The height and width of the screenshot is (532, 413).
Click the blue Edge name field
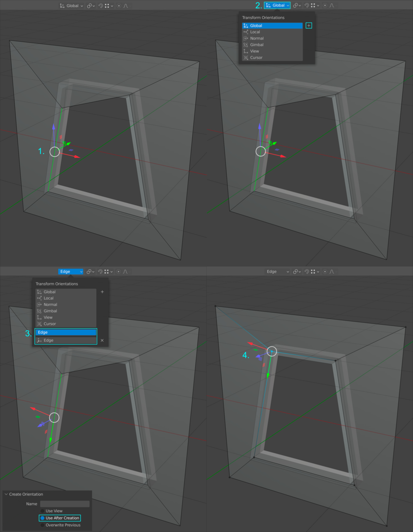66,332
